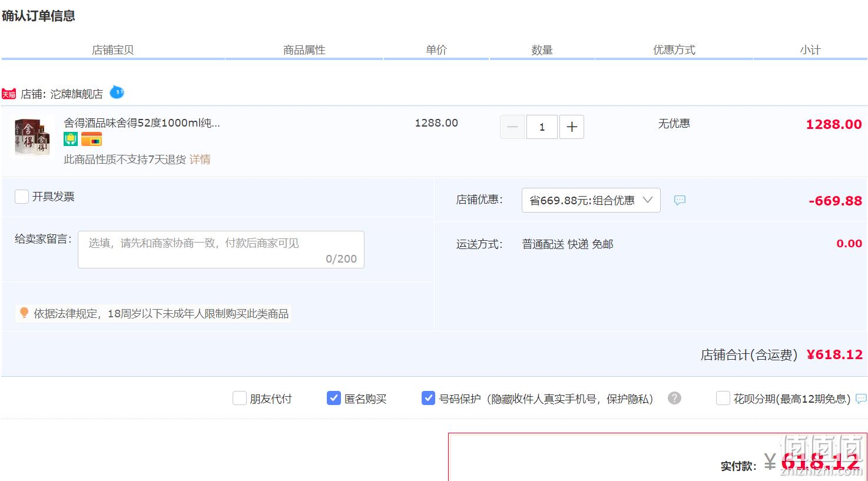Click the 数量 column header
This screenshot has height=481, width=868.
[x=542, y=50]
